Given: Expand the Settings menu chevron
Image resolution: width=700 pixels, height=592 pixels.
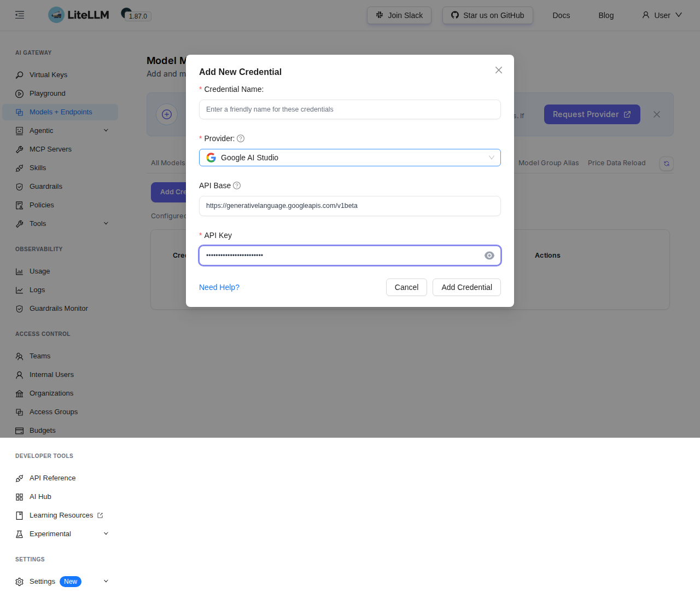Looking at the screenshot, I should [106, 581].
